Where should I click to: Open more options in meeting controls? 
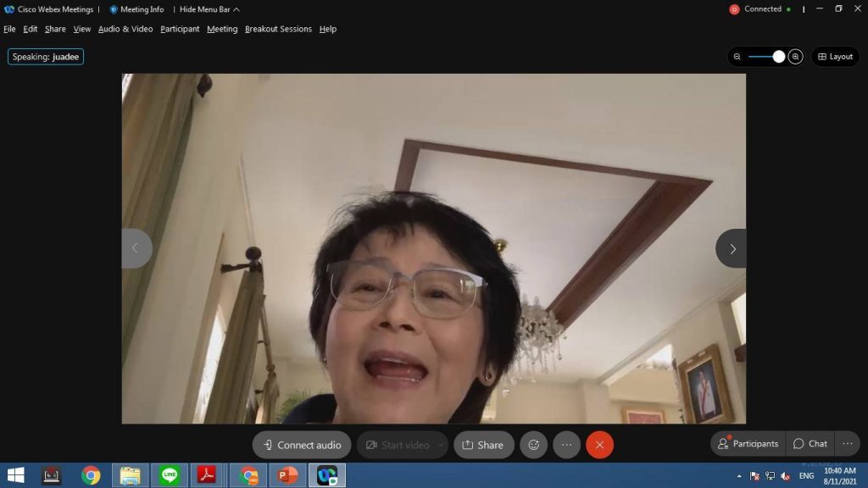[566, 445]
